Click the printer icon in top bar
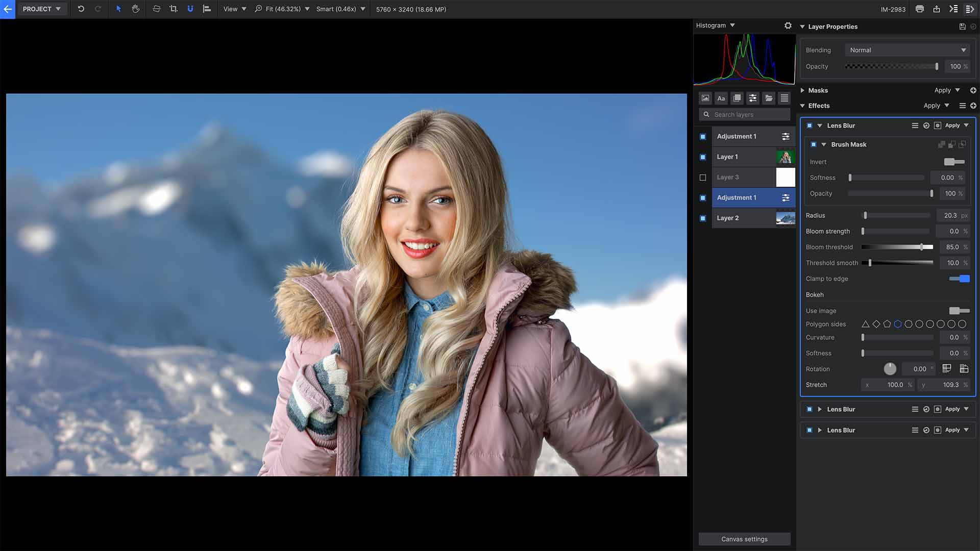The width and height of the screenshot is (980, 551). coord(920,9)
